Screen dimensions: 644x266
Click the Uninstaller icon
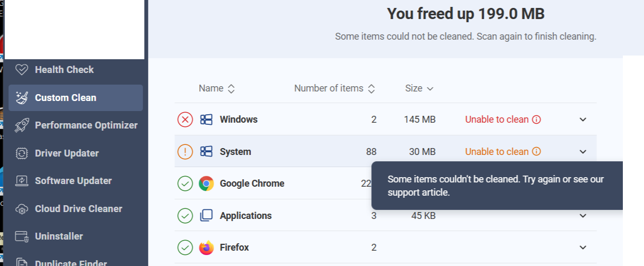point(22,236)
